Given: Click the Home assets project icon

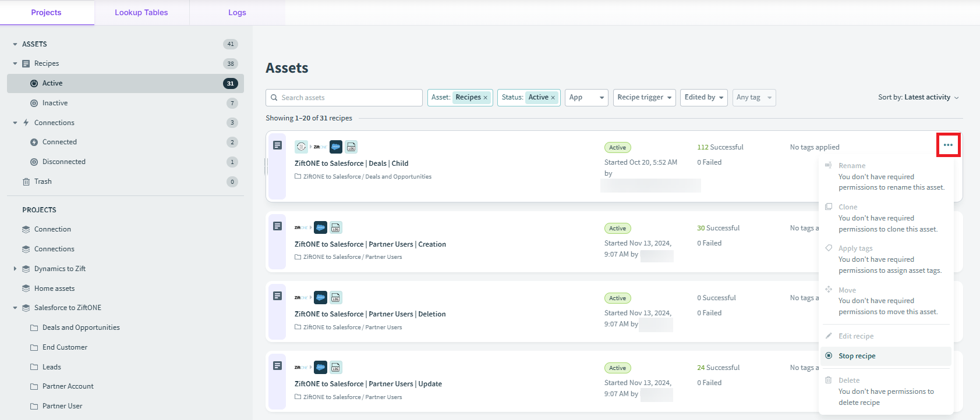Looking at the screenshot, I should pyautogui.click(x=26, y=289).
